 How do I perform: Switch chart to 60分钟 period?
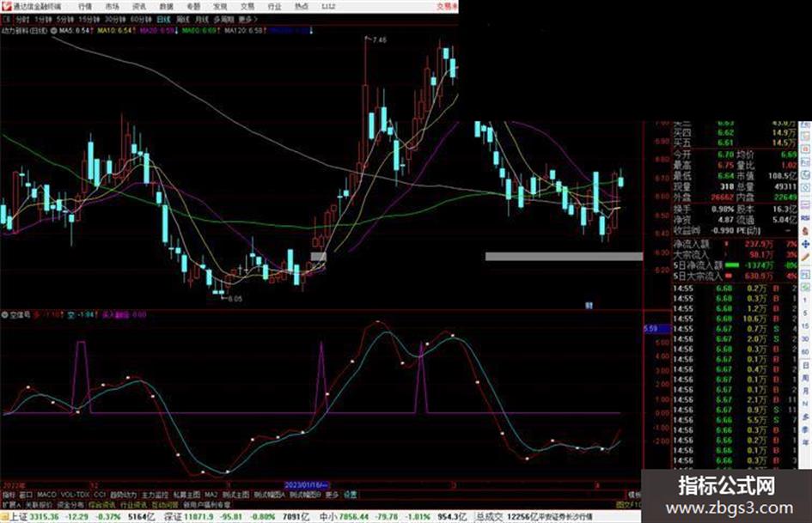pos(140,19)
